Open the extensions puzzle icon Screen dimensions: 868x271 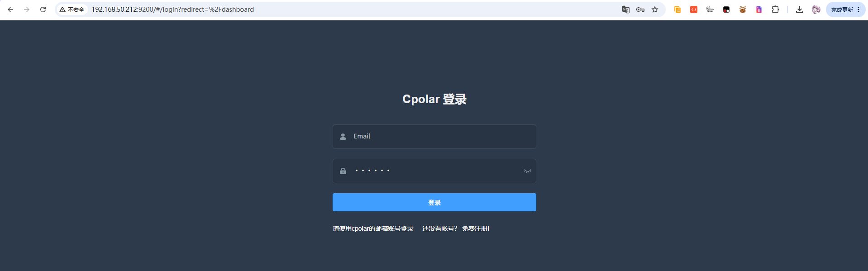[x=775, y=10]
